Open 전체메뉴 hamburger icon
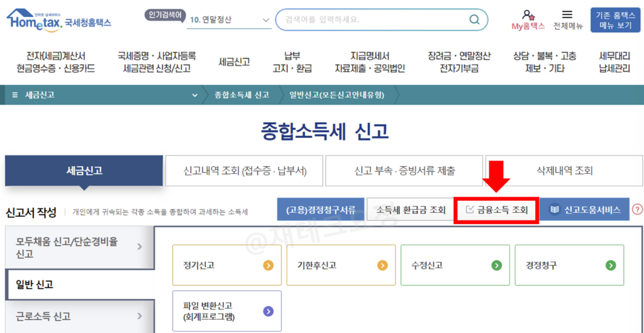This screenshot has width=644, height=333. [x=567, y=15]
